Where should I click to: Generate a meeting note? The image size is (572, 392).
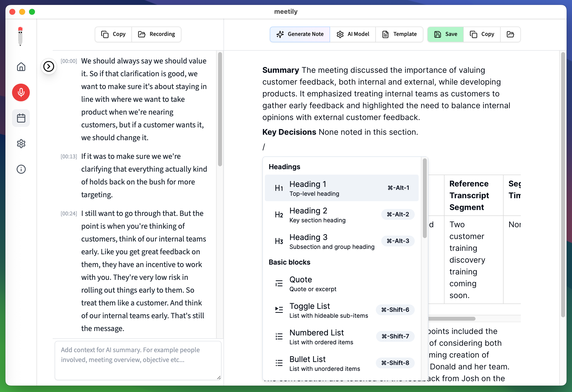point(300,34)
